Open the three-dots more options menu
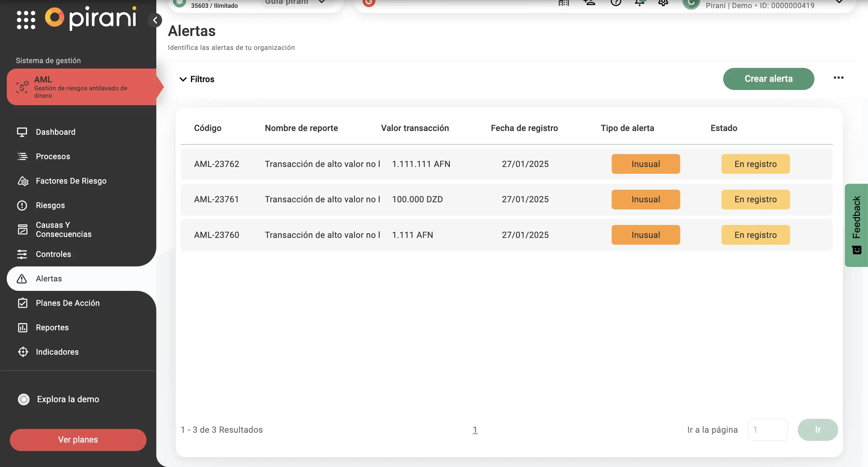 pos(839,78)
